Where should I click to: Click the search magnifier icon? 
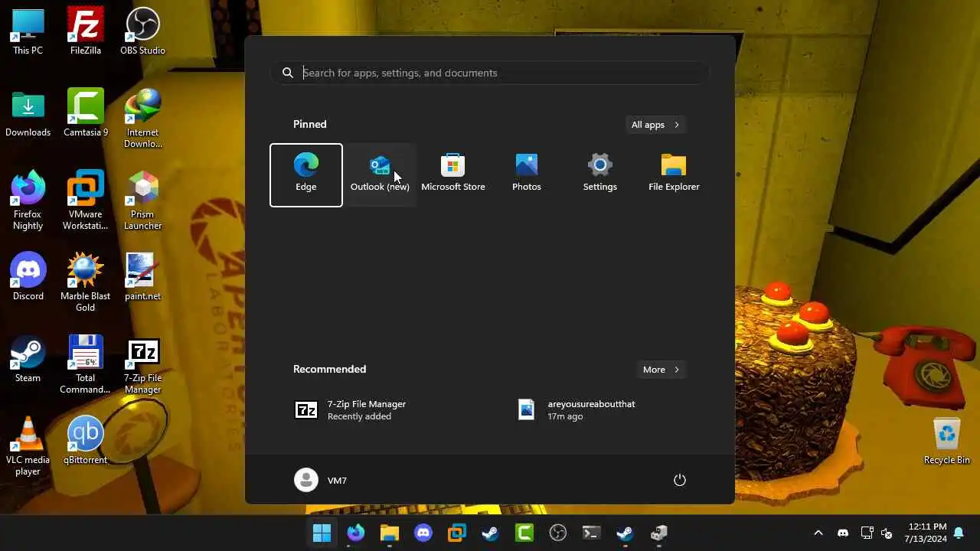click(288, 73)
